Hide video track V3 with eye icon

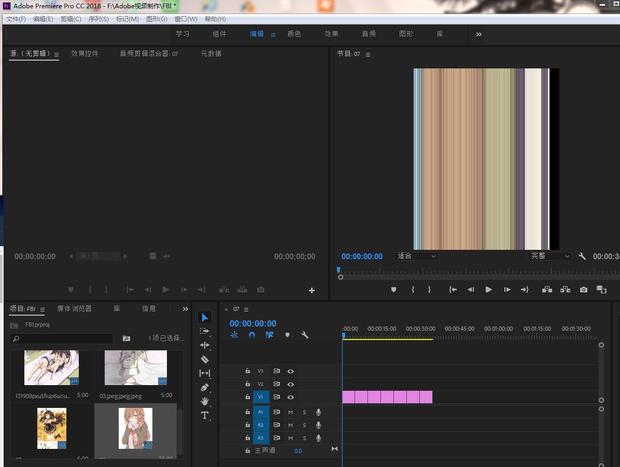point(291,371)
